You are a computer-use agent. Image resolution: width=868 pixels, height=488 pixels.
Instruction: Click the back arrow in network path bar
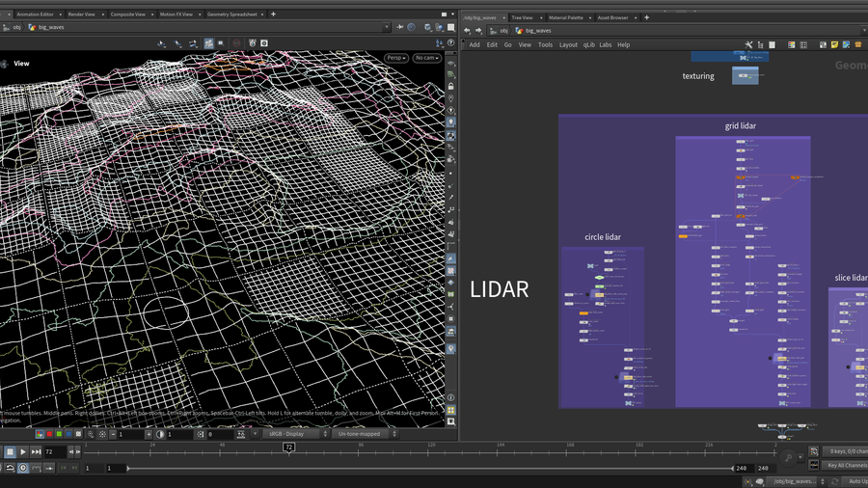(x=467, y=30)
